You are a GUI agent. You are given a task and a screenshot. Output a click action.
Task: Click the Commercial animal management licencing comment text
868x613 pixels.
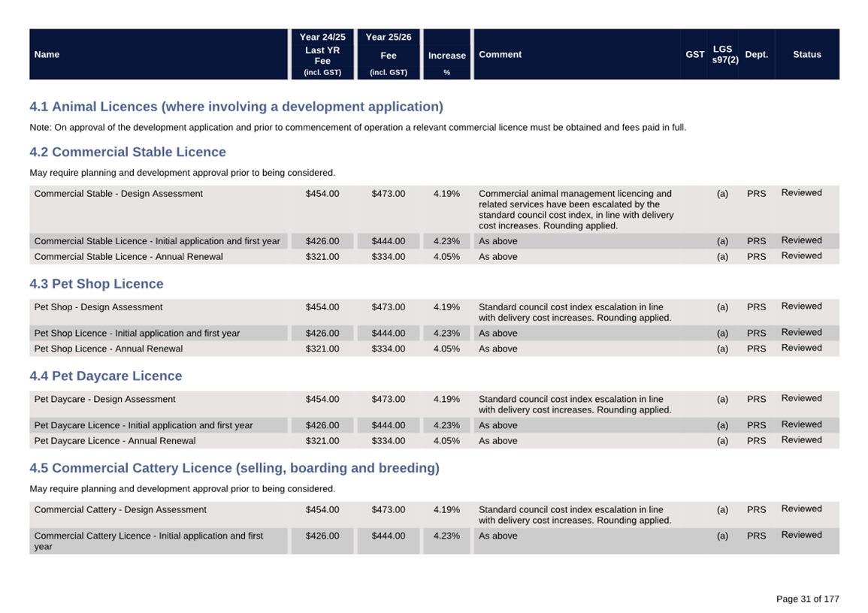coord(576,210)
